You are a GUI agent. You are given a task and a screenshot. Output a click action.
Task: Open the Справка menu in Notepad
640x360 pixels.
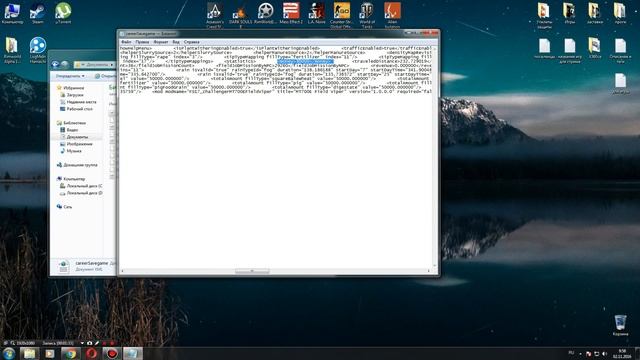pos(191,42)
